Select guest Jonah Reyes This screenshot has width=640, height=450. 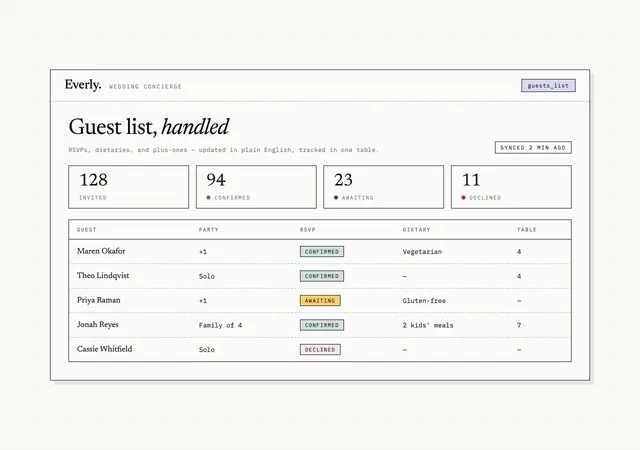pyautogui.click(x=98, y=325)
